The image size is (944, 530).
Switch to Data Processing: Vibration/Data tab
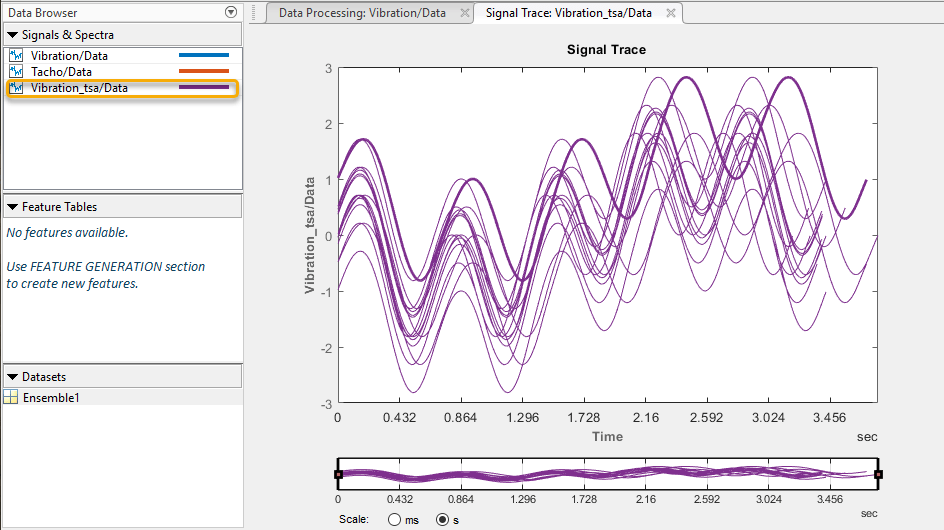tap(362, 13)
